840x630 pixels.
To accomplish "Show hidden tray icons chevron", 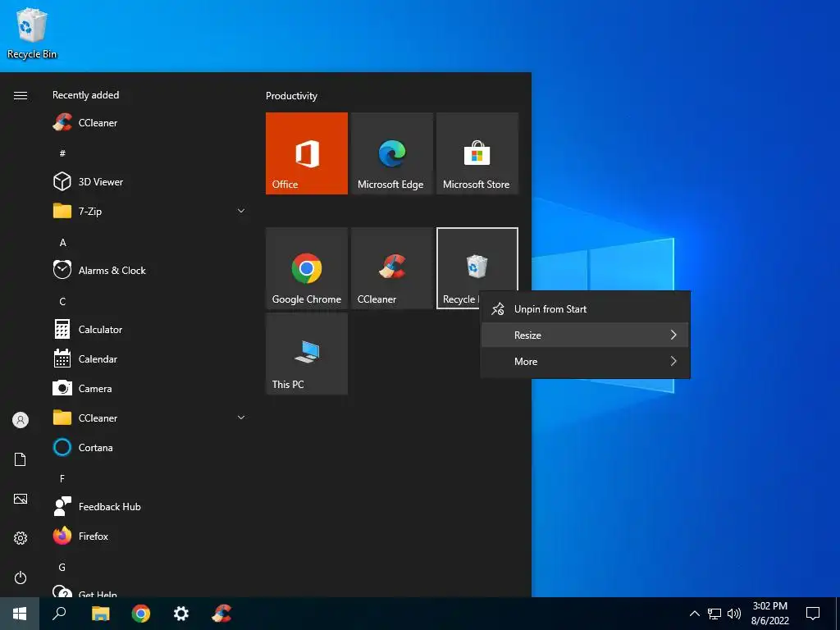I will pos(694,614).
